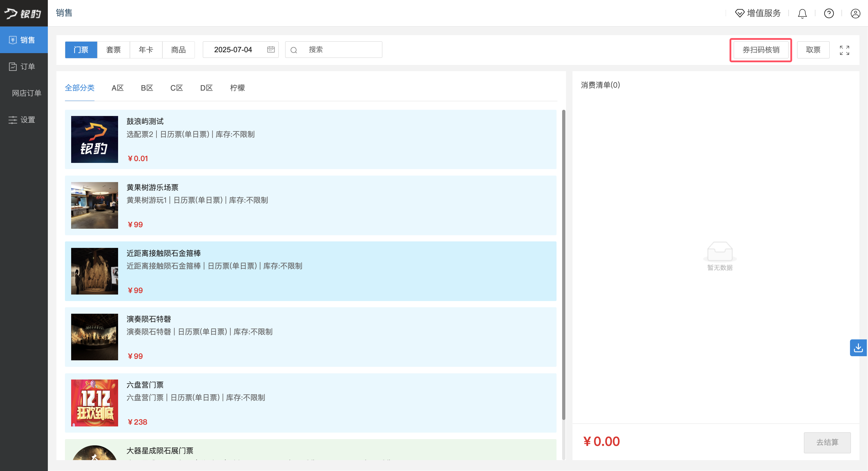Screen dimensions: 868x471
Task: Click the 取票 button
Action: (x=813, y=50)
